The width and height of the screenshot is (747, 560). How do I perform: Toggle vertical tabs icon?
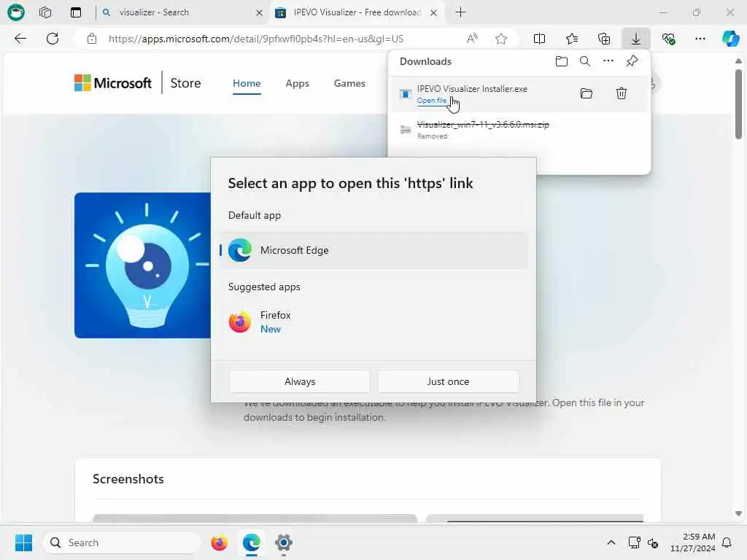coord(76,12)
